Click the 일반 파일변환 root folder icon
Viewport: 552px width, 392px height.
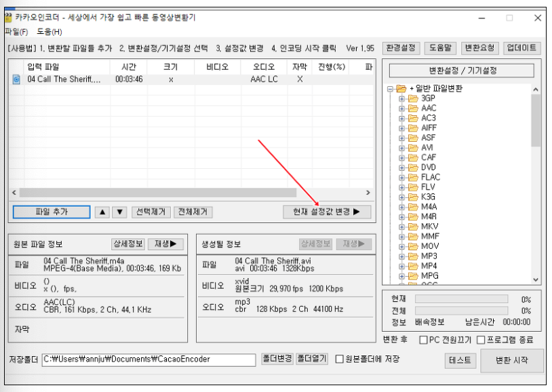pos(401,88)
